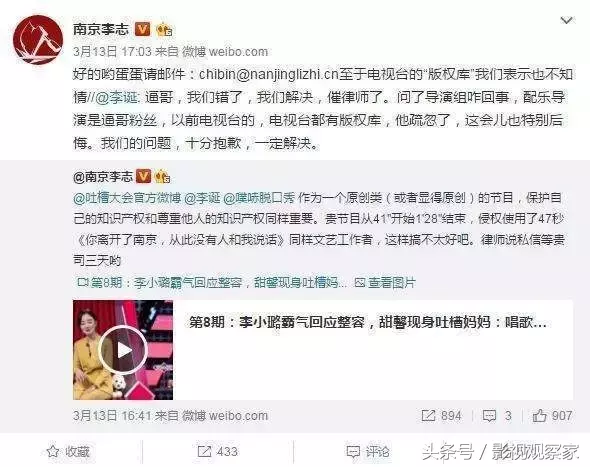The height and width of the screenshot is (467, 590).
Task: Open comments icon showing 3
Action: pos(497,416)
